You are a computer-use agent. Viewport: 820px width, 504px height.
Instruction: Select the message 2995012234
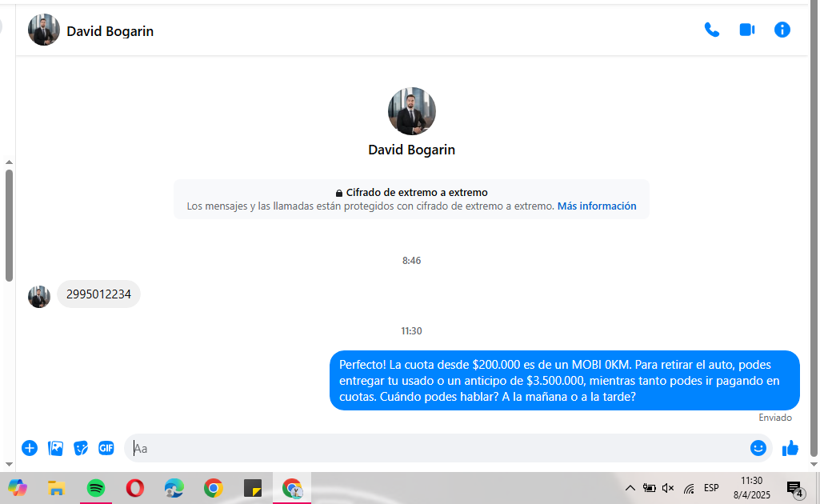(98, 294)
